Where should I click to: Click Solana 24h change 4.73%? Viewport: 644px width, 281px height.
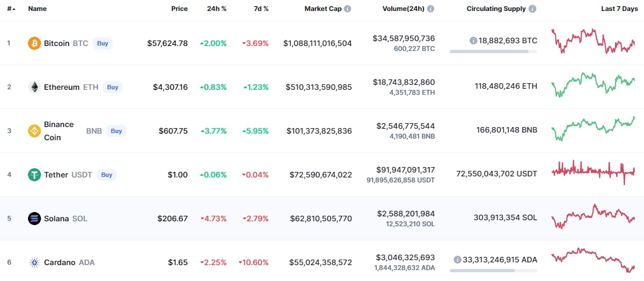[x=213, y=219]
